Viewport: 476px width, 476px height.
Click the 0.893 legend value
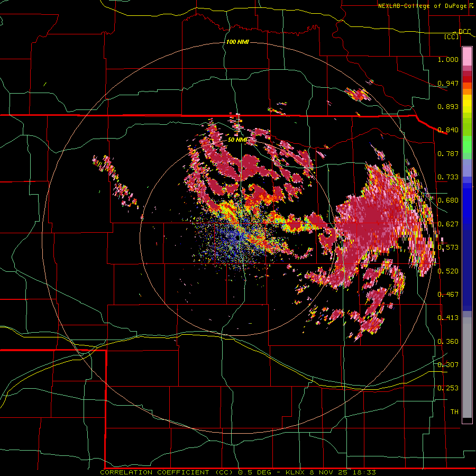pos(448,106)
